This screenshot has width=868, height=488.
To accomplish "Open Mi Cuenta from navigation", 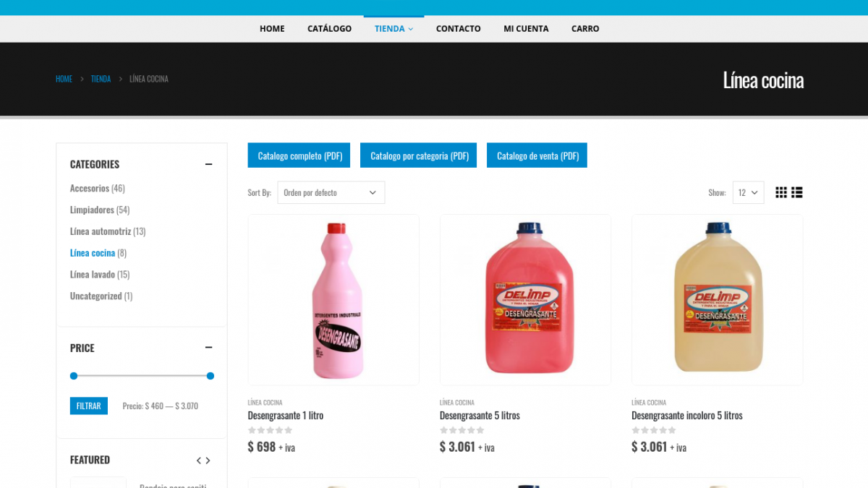I will tap(526, 29).
